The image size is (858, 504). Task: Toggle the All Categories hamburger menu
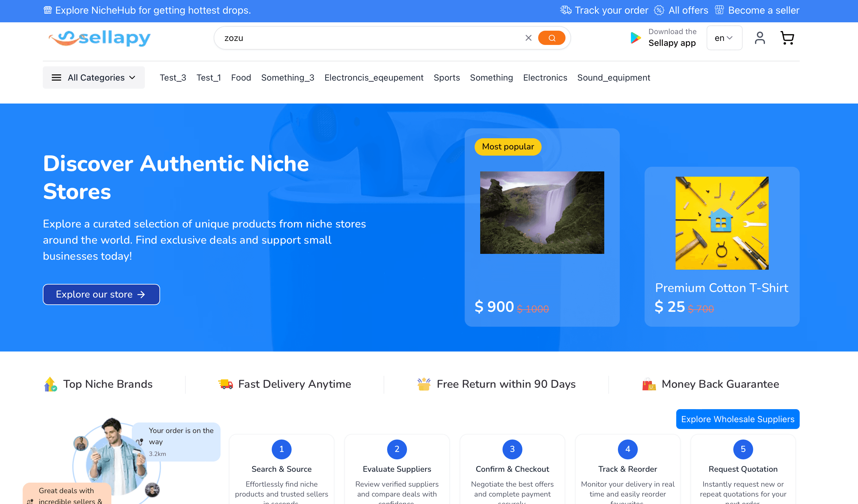[56, 77]
